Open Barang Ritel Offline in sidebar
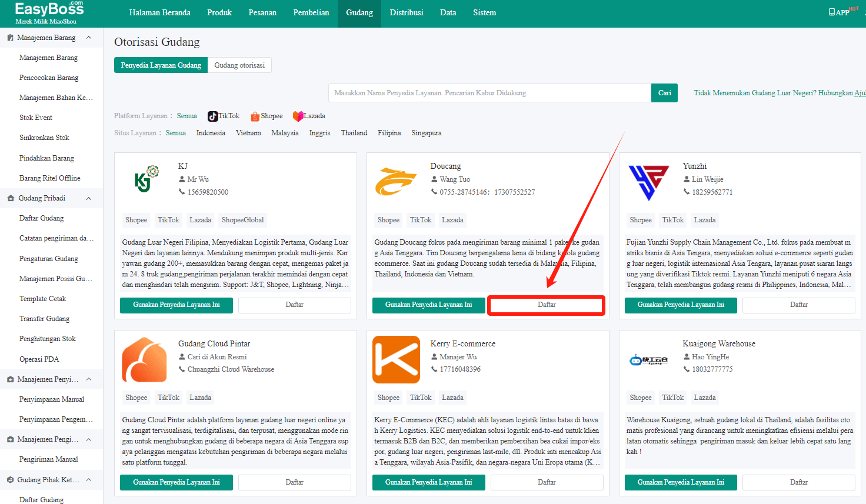866x504 pixels. tap(50, 178)
